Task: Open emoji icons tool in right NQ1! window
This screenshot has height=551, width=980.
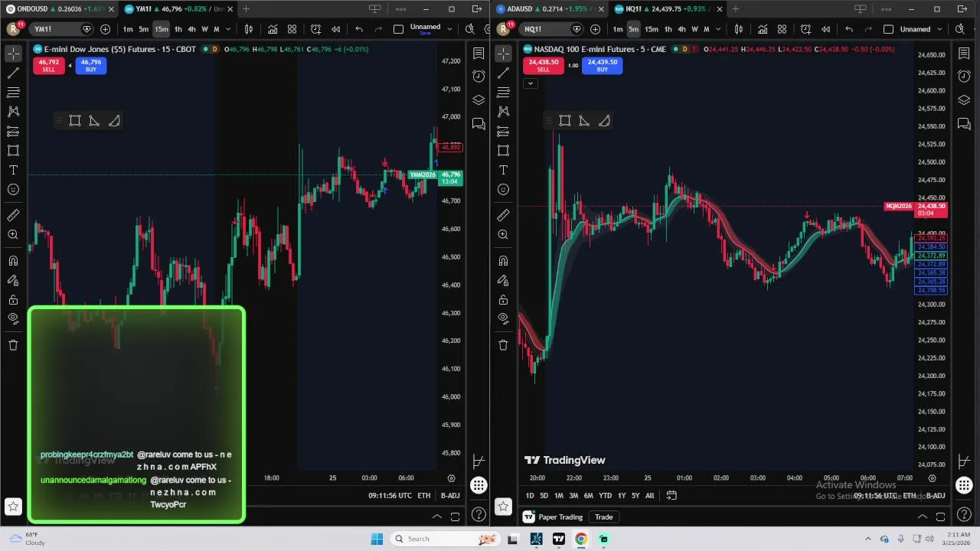Action: point(503,189)
